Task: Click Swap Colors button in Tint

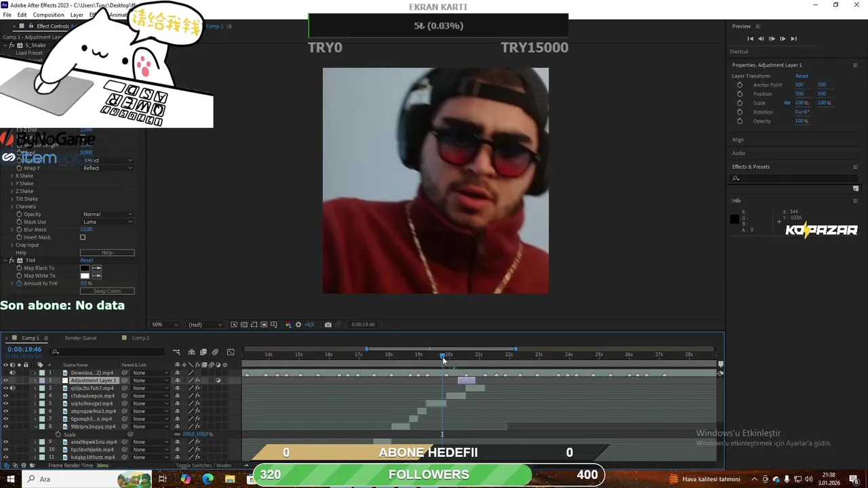Action: (107, 291)
